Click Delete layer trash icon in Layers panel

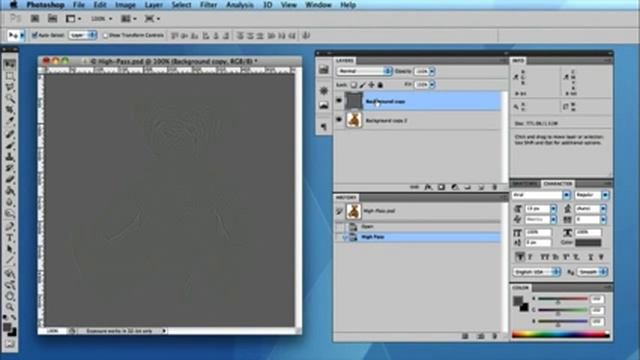(494, 187)
